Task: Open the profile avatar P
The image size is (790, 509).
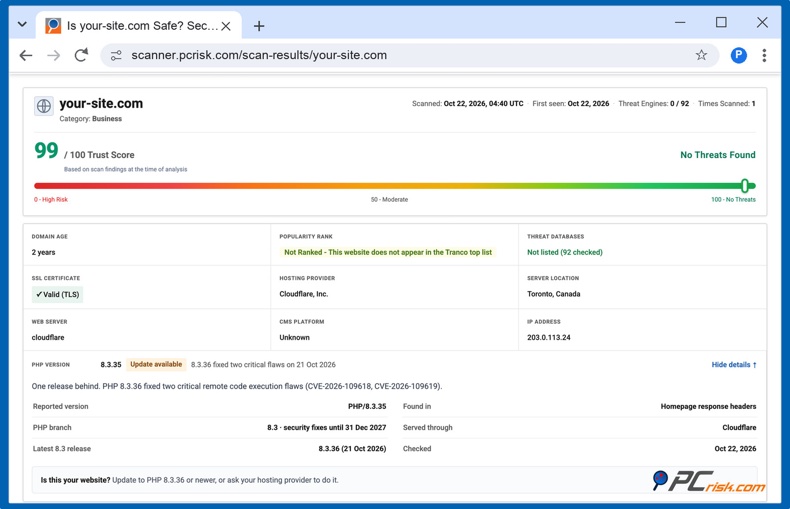Action: coord(739,55)
